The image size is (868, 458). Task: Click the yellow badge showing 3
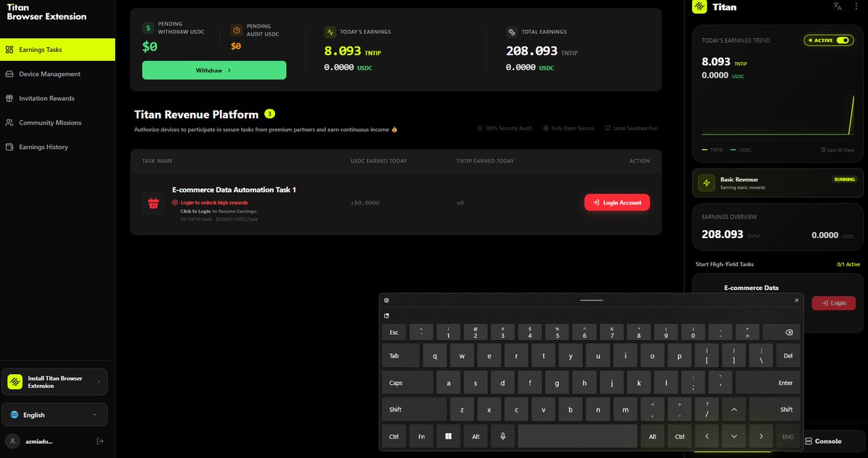[269, 114]
